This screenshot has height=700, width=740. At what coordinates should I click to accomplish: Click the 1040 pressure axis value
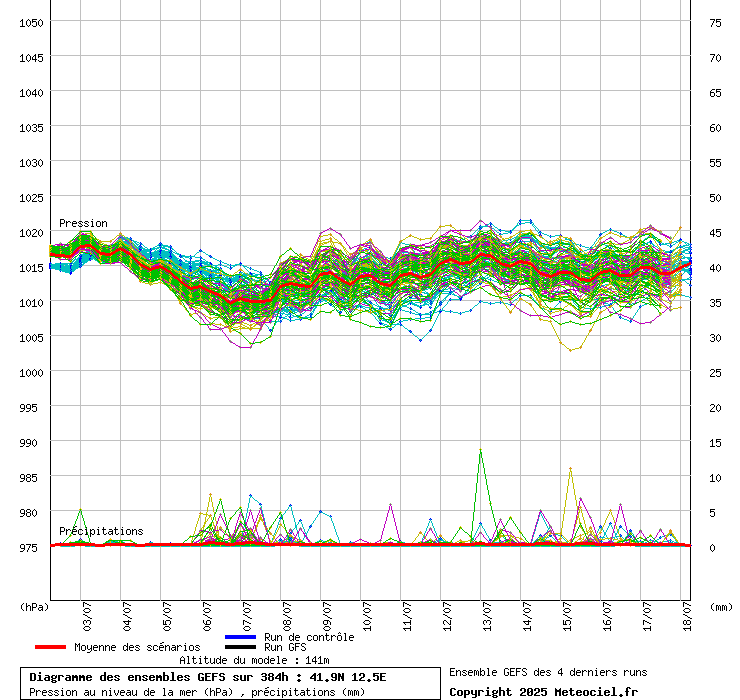point(31,93)
